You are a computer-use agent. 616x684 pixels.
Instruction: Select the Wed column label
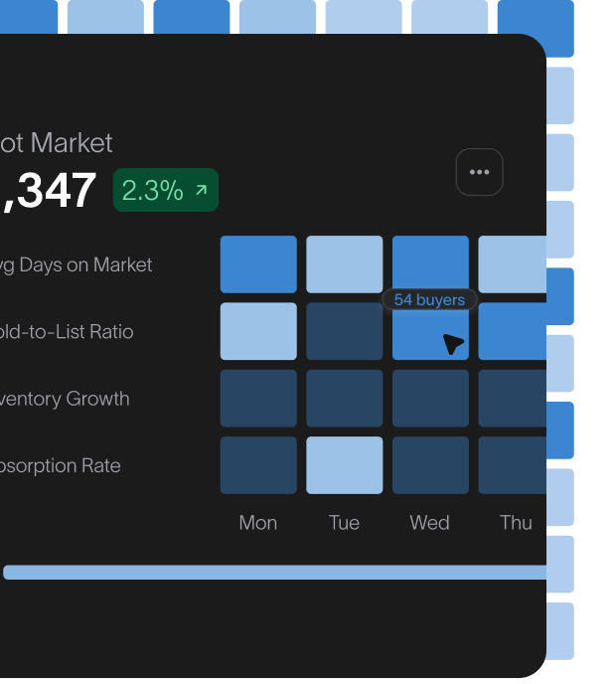click(x=429, y=523)
